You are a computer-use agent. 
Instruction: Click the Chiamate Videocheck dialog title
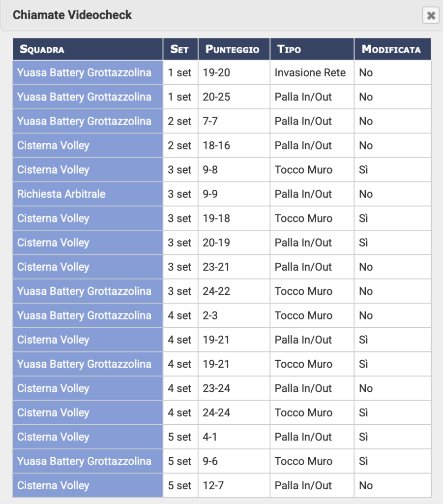[x=72, y=15]
